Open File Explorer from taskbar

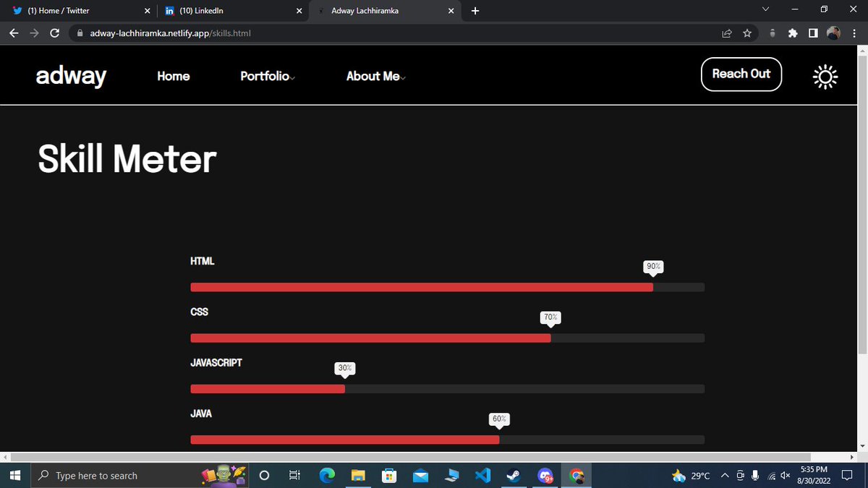click(358, 475)
